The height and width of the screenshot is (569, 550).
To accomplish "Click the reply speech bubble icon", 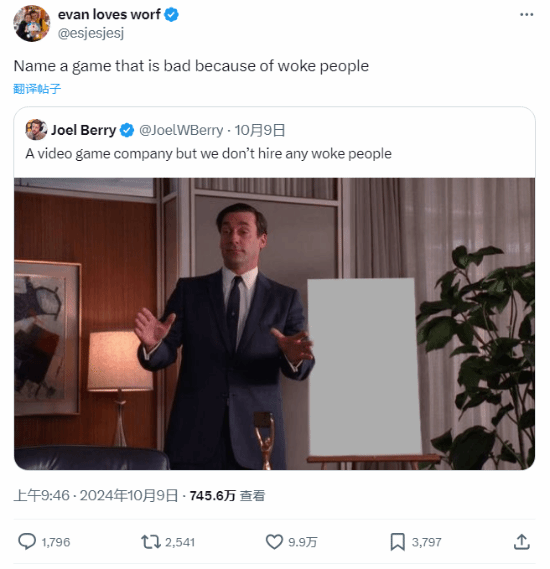I will coord(27,542).
